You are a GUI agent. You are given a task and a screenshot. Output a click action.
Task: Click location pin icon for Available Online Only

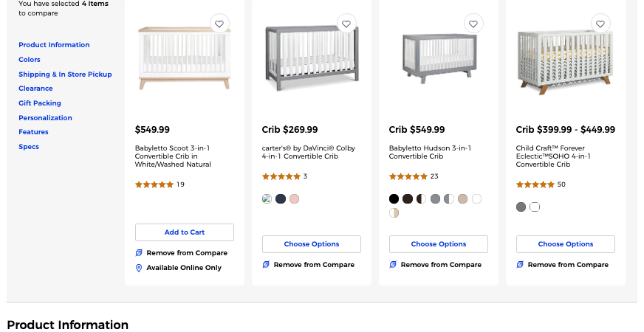point(139,268)
